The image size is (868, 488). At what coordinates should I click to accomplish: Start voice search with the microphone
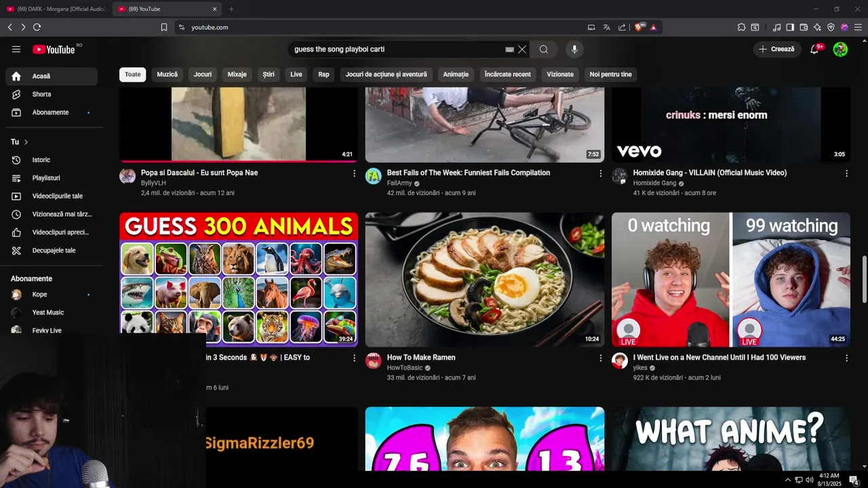point(574,49)
